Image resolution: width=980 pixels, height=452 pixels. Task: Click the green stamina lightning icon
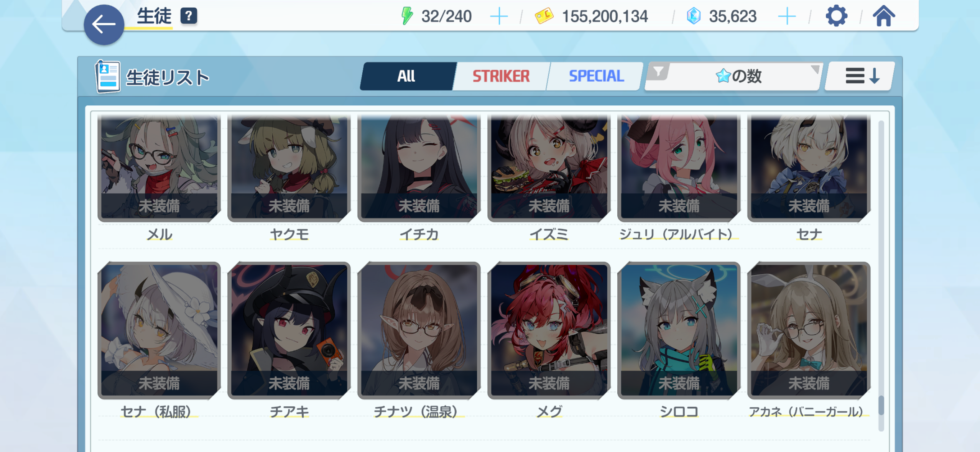click(x=407, y=16)
